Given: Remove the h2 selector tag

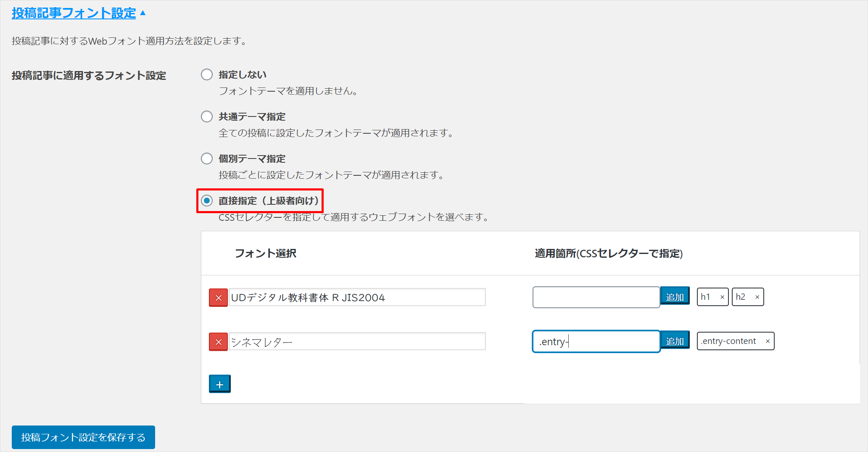Looking at the screenshot, I should pos(757,297).
